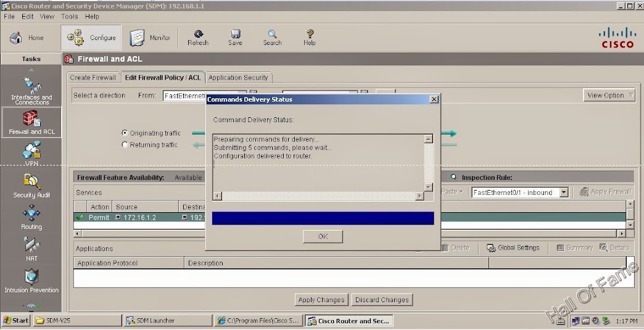Open the Help menu in menu bar
Viewport: 644px width, 330px height.
click(x=92, y=17)
